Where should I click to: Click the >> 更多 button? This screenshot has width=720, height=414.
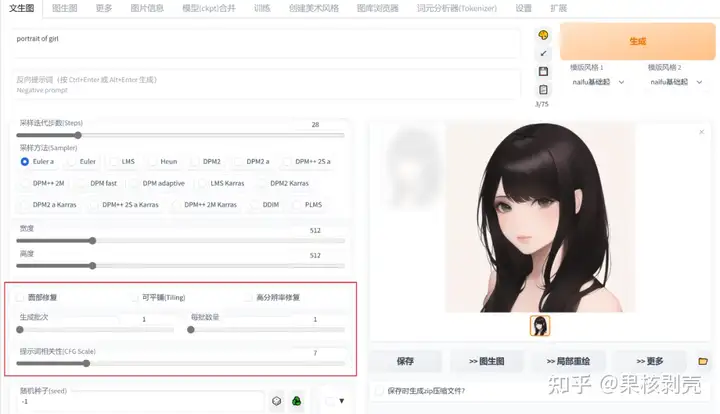(650, 361)
